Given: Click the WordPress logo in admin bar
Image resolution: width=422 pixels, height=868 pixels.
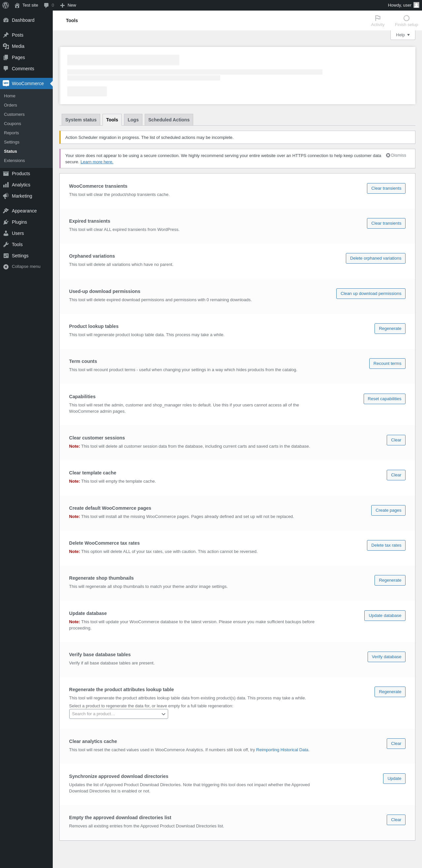Looking at the screenshot, I should pos(6,5).
